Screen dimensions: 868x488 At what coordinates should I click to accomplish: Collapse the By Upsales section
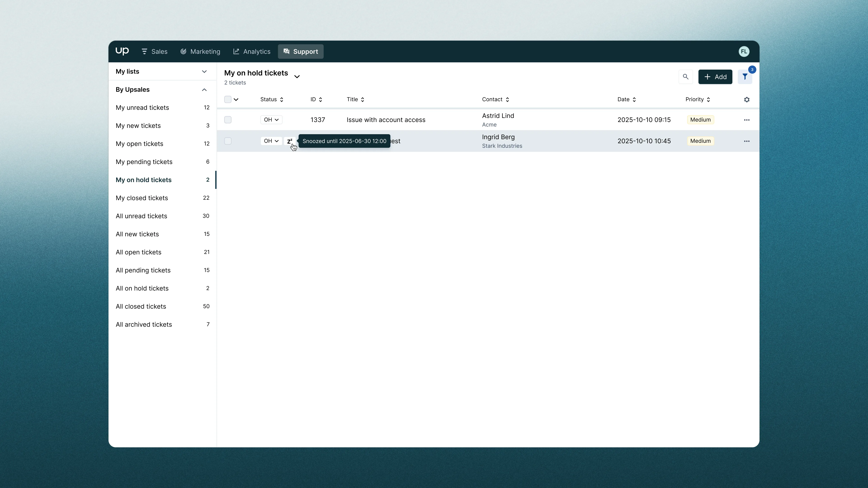[x=162, y=90]
